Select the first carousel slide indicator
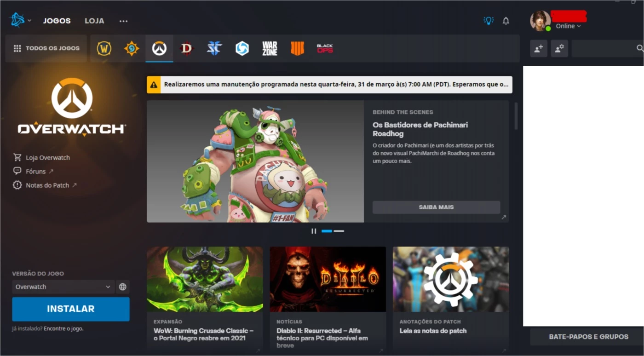 pyautogui.click(x=327, y=231)
